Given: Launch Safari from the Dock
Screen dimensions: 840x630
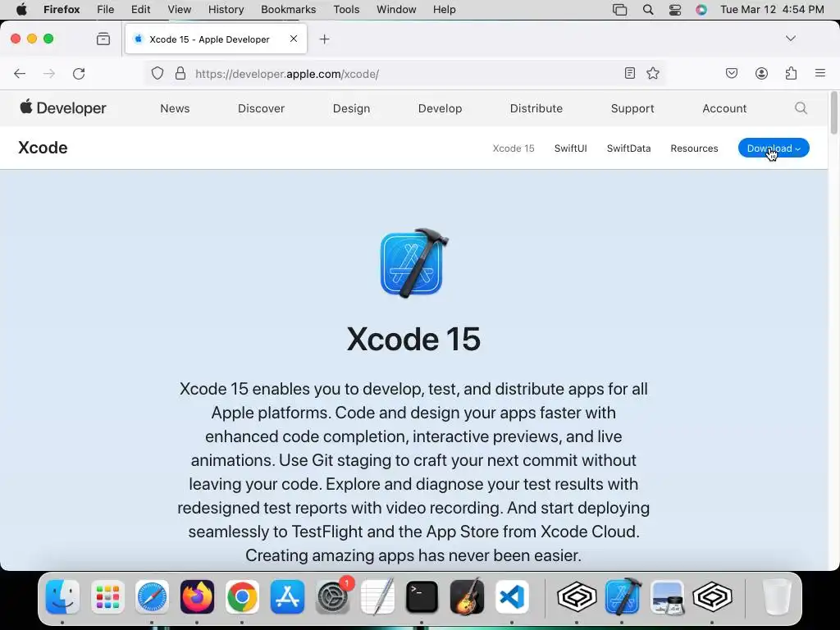Looking at the screenshot, I should tap(152, 597).
